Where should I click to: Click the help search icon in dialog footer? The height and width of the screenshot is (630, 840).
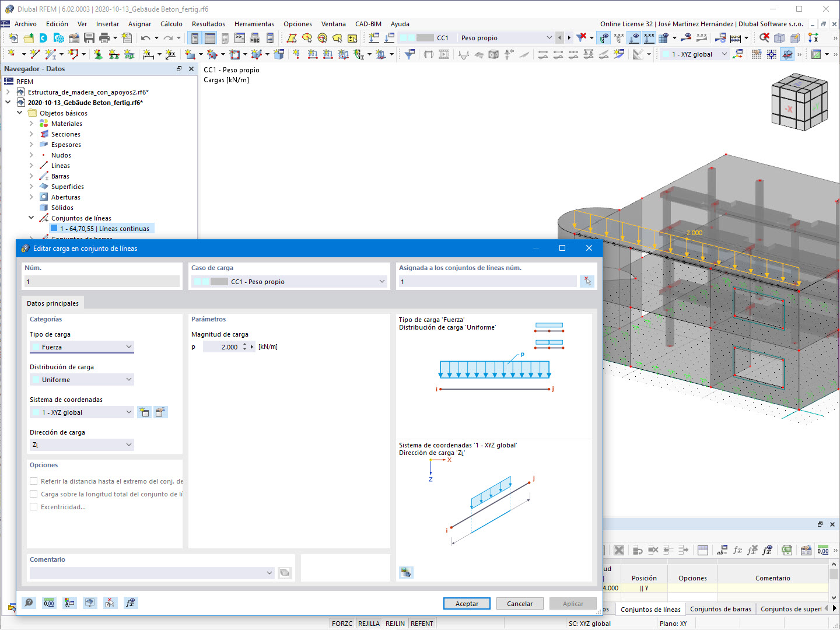pos(29,603)
